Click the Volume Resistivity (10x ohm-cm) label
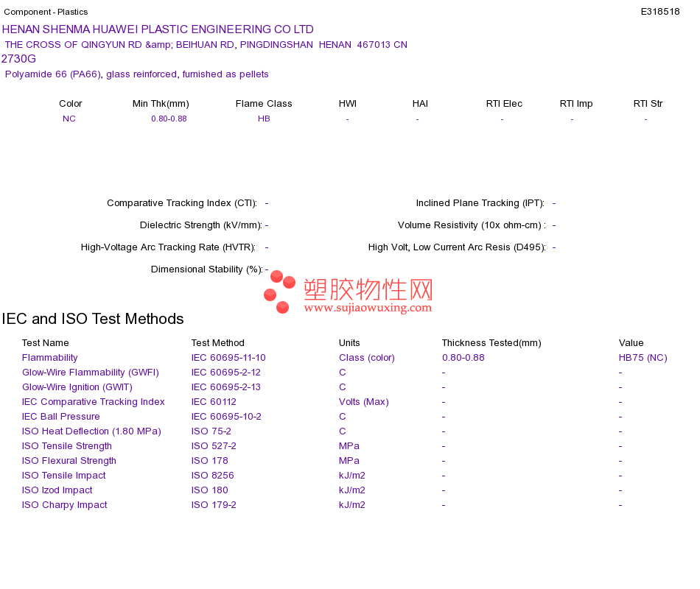Screen dimensions: 700x589 (x=472, y=225)
